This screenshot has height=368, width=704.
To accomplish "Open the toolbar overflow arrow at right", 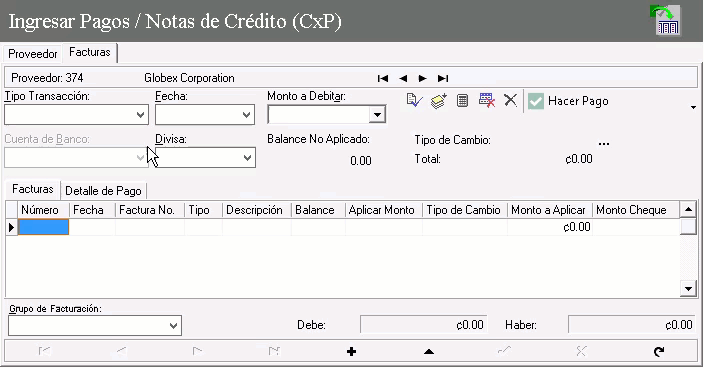I will pyautogui.click(x=693, y=107).
